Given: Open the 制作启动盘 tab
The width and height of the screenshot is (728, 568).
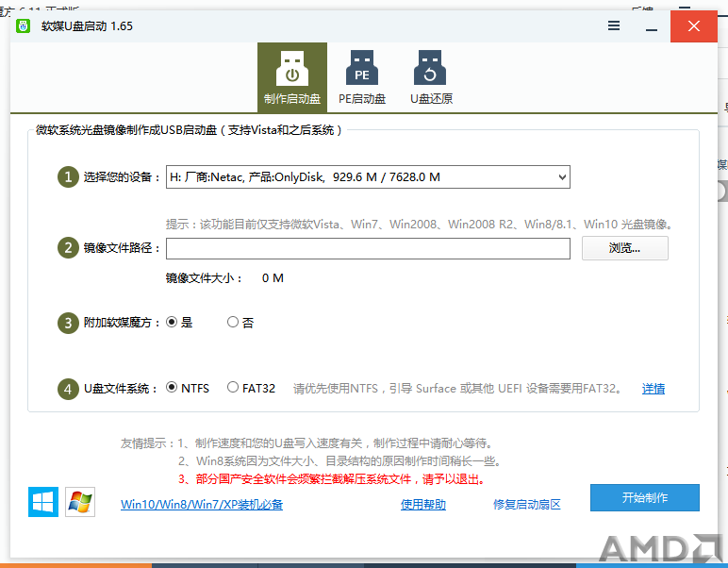Looking at the screenshot, I should 292,77.
